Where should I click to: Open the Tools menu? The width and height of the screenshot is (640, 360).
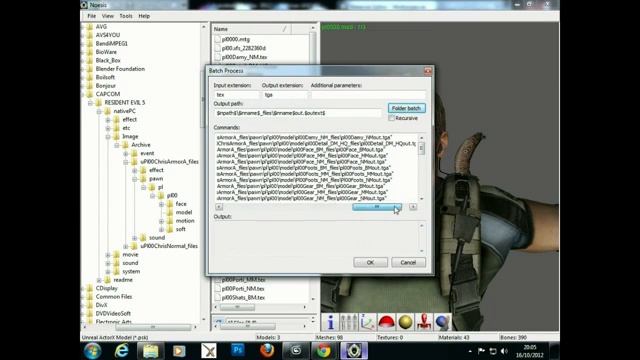(x=126, y=16)
